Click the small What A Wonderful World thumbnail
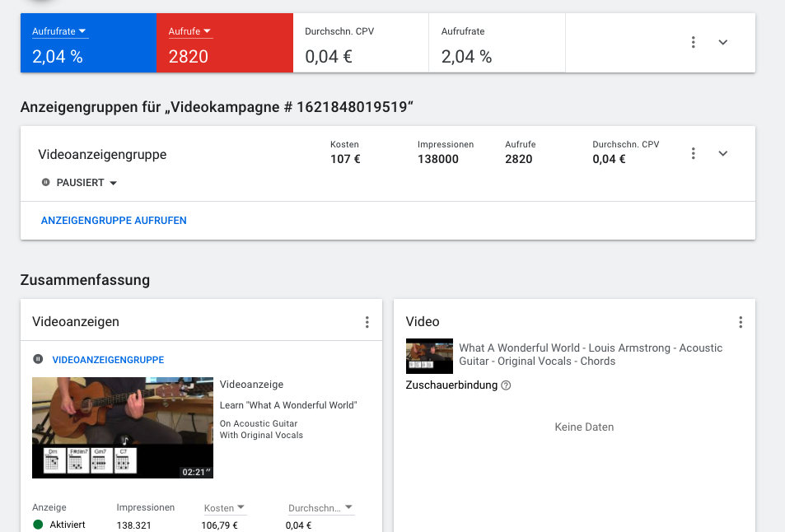 tap(429, 356)
